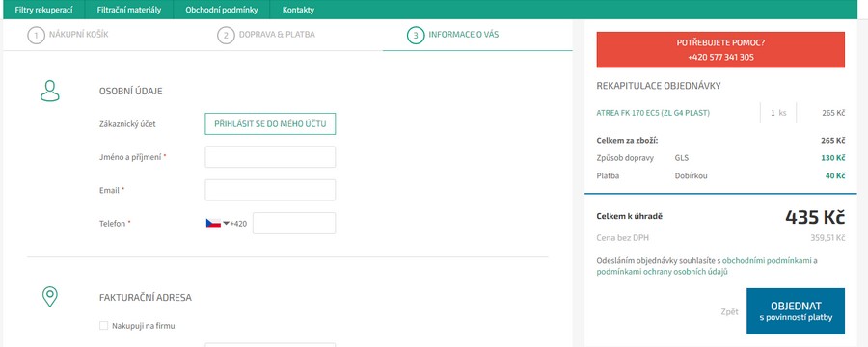Tick the Nakupuji na firmu checkbox
The image size is (868, 347).
tap(103, 326)
